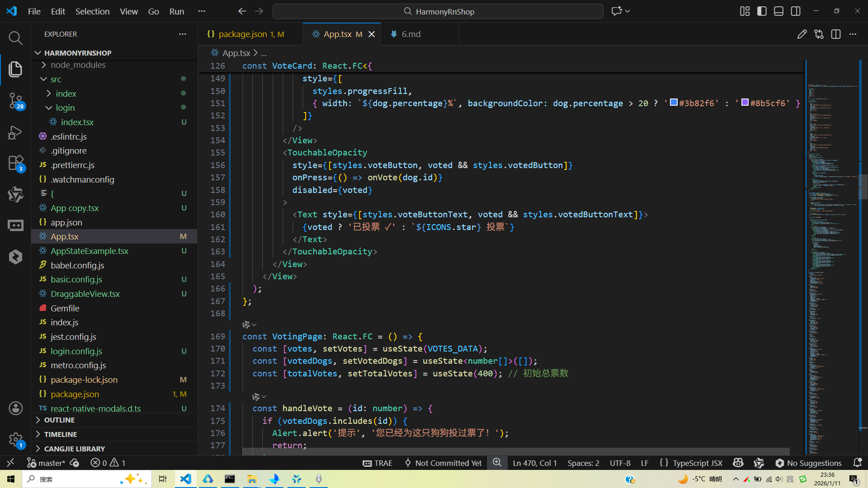Image resolution: width=868 pixels, height=488 pixels.
Task: Click the Manage gear icon
Action: (x=15, y=439)
